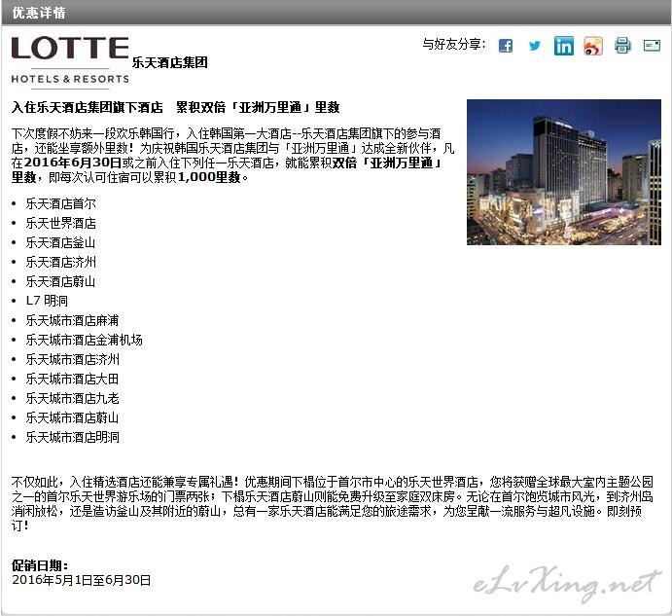Viewport: 672px width, 616px height.
Task: Share the offer on Sina Weibo
Action: click(x=593, y=46)
